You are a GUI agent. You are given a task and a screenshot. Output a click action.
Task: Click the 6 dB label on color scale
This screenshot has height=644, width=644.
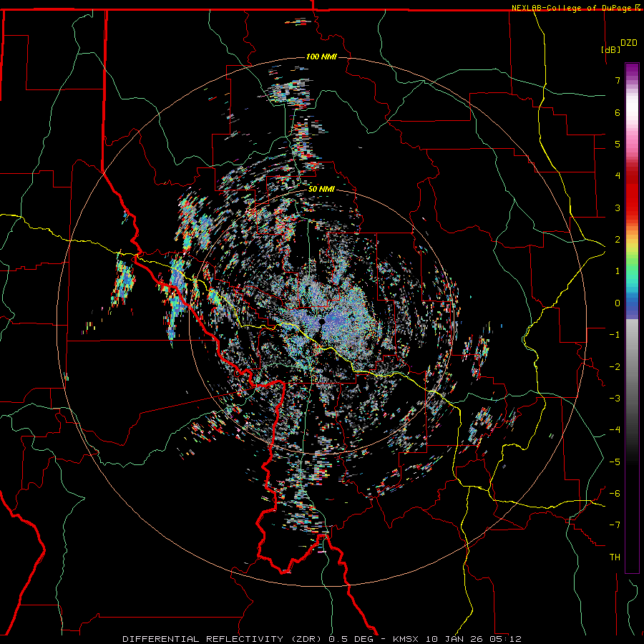point(618,112)
